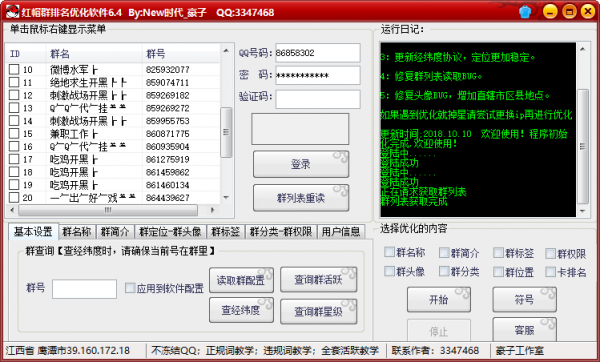Select the checkbox for row ID 17
Screen dimensions: 600x362
14,159
